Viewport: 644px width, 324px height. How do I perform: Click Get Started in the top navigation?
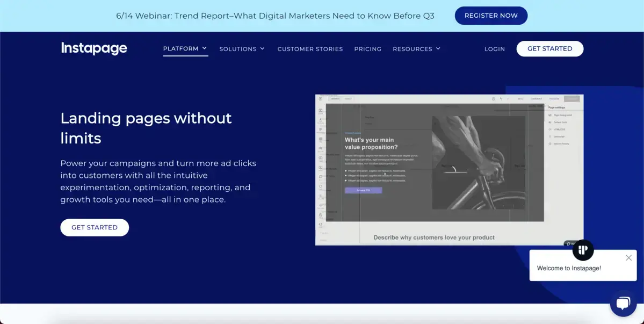tap(550, 48)
